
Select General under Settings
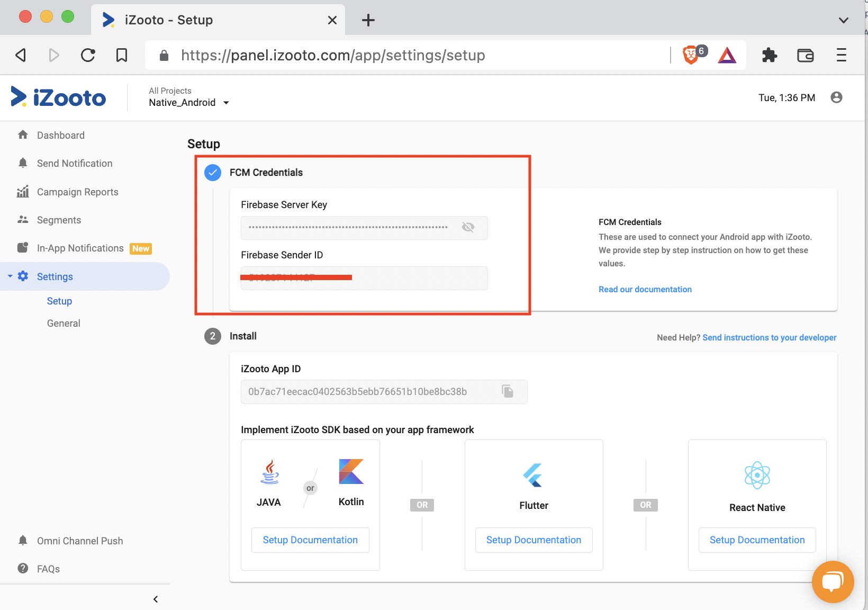[64, 323]
